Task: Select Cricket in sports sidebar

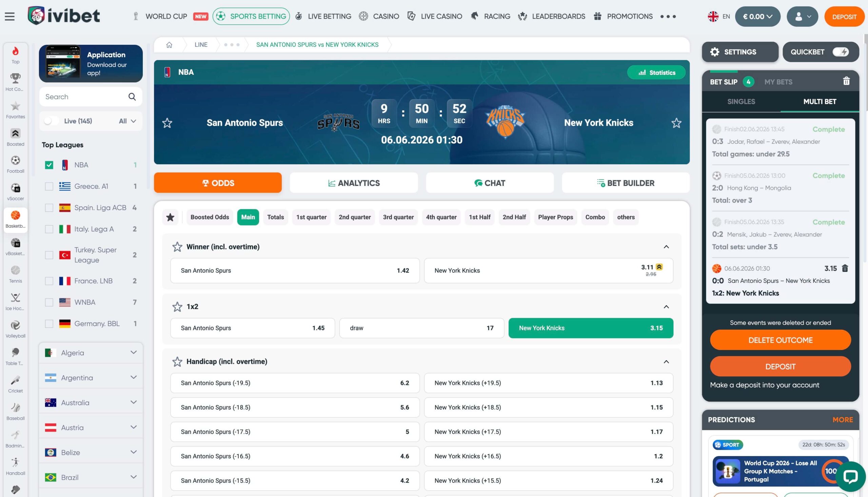Action: point(15,385)
